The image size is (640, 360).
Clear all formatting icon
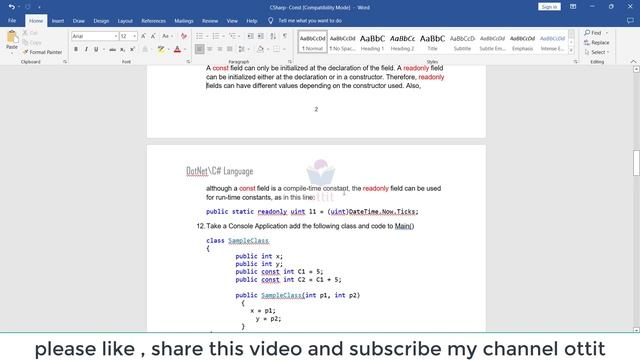point(184,36)
